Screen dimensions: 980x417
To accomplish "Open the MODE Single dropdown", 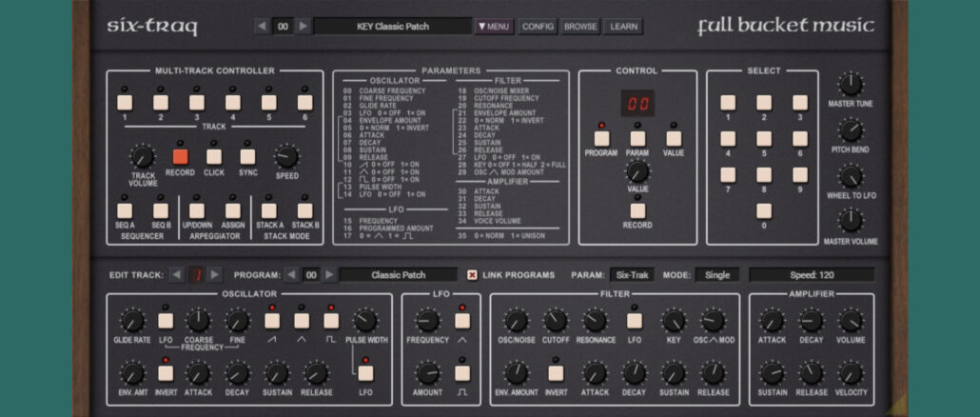I will 716,274.
